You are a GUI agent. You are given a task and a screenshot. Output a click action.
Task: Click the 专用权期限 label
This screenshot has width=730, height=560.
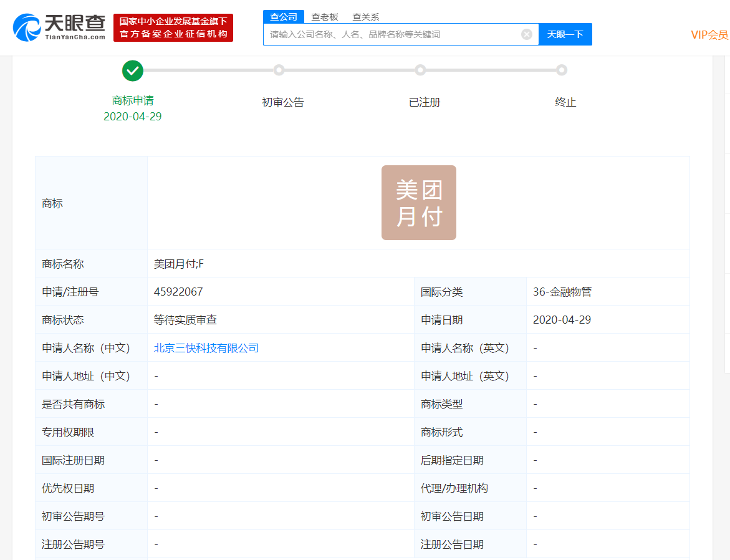tap(68, 432)
